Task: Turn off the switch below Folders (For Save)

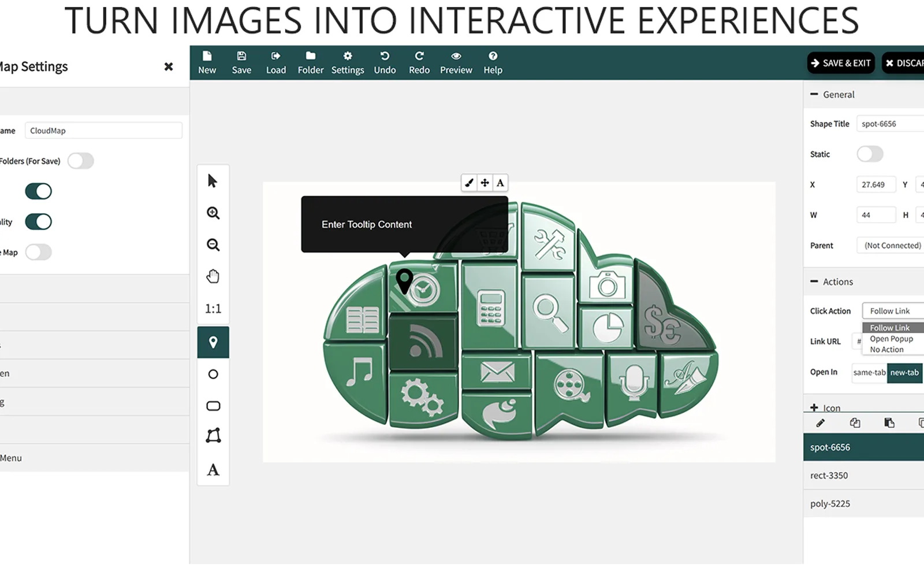Action: click(38, 191)
